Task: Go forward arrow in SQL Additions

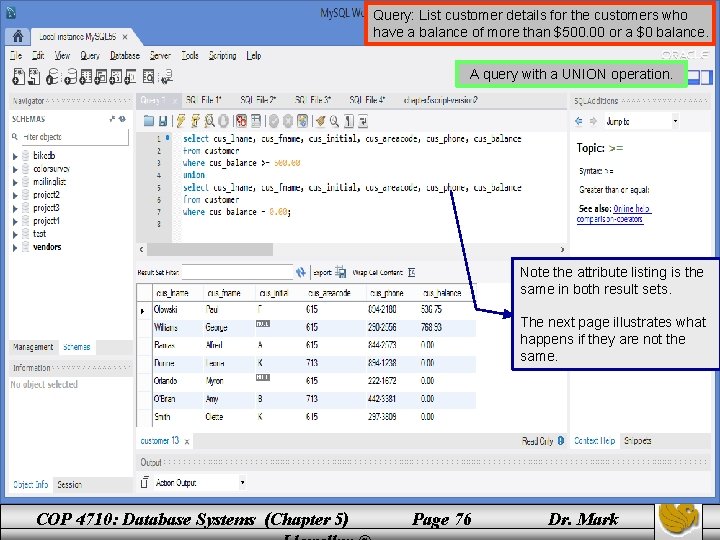Action: [593, 121]
